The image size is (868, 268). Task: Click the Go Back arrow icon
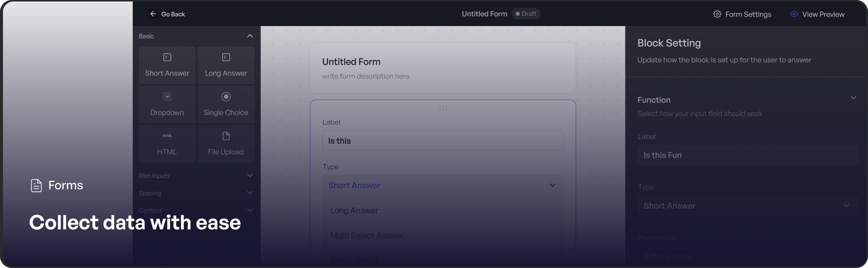[153, 14]
